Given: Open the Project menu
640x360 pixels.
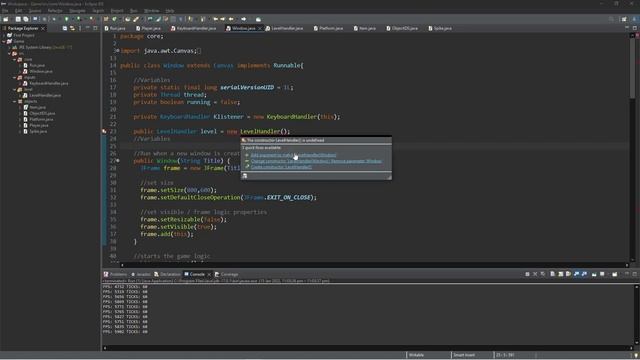Looking at the screenshot, I should [x=117, y=11].
